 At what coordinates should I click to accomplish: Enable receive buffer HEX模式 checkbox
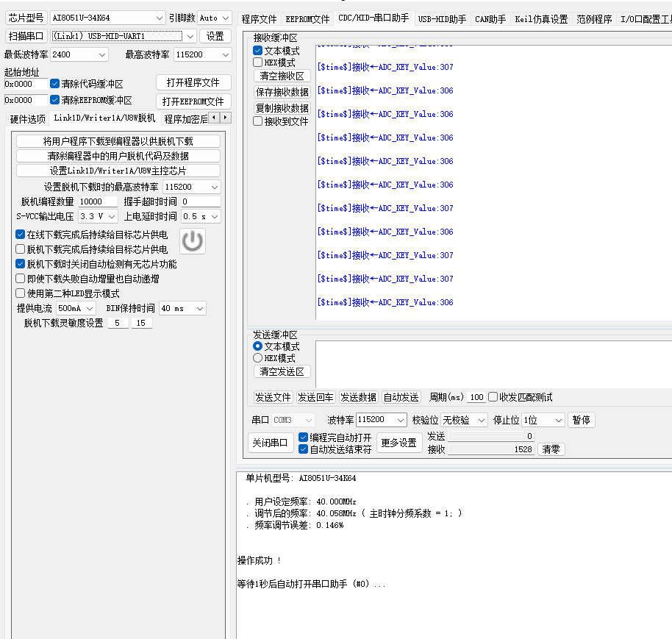tap(257, 63)
